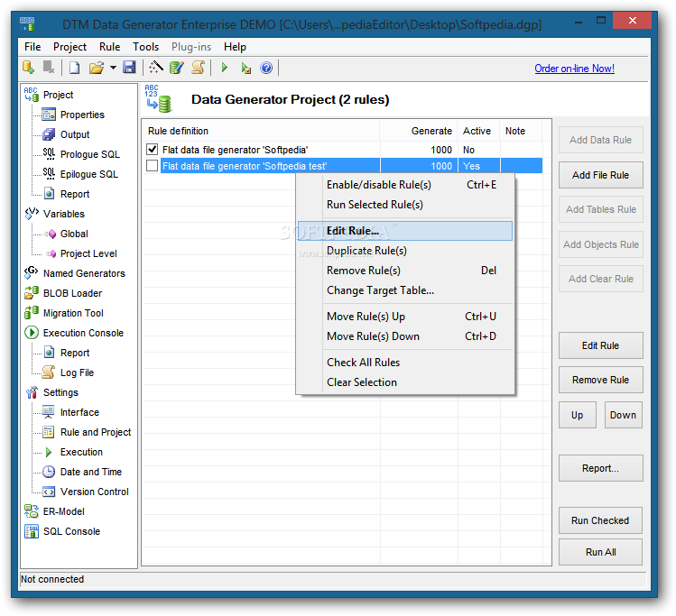Choose Clear Selection in context menu
The width and height of the screenshot is (676, 616).
405,382
